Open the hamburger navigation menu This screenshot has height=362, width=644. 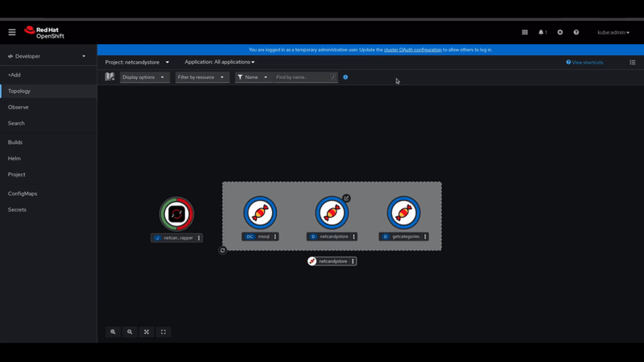pos(12,32)
